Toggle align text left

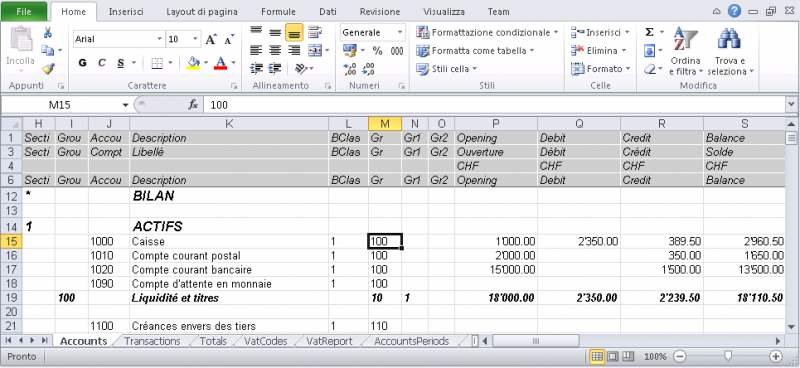(256, 50)
